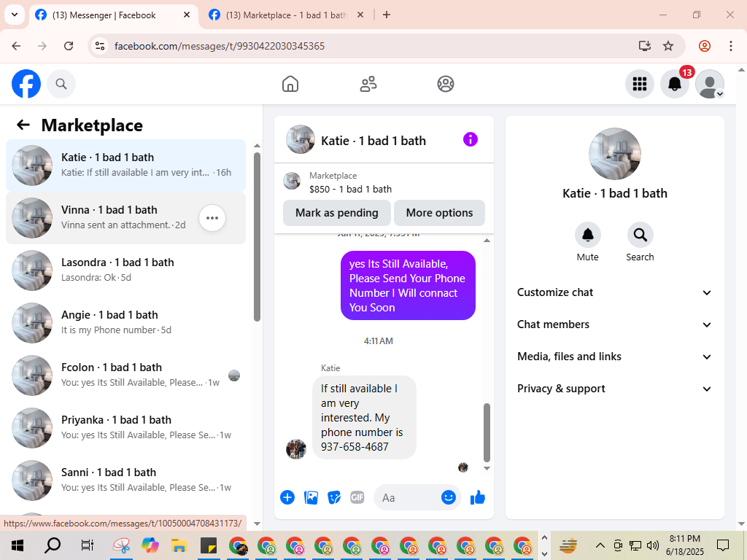This screenshot has height=560, width=747.
Task: Expand Media, files and links section
Action: tap(614, 357)
